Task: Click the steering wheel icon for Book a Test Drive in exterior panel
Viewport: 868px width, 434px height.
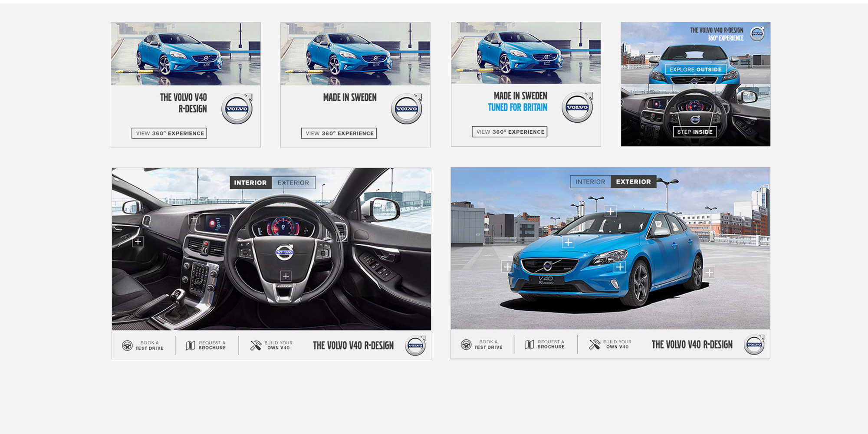Action: pyautogui.click(x=466, y=345)
